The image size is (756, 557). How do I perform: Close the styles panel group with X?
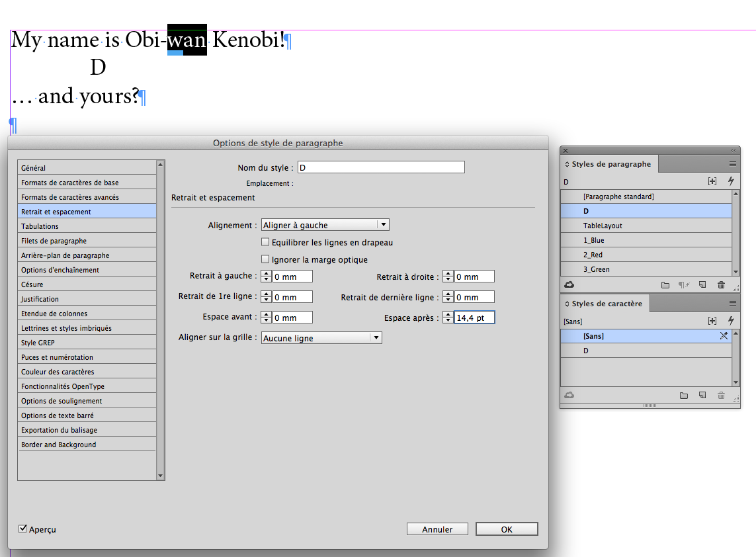point(566,150)
